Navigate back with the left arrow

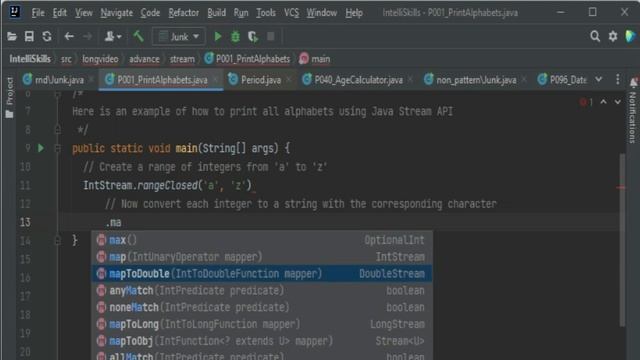click(x=69, y=37)
